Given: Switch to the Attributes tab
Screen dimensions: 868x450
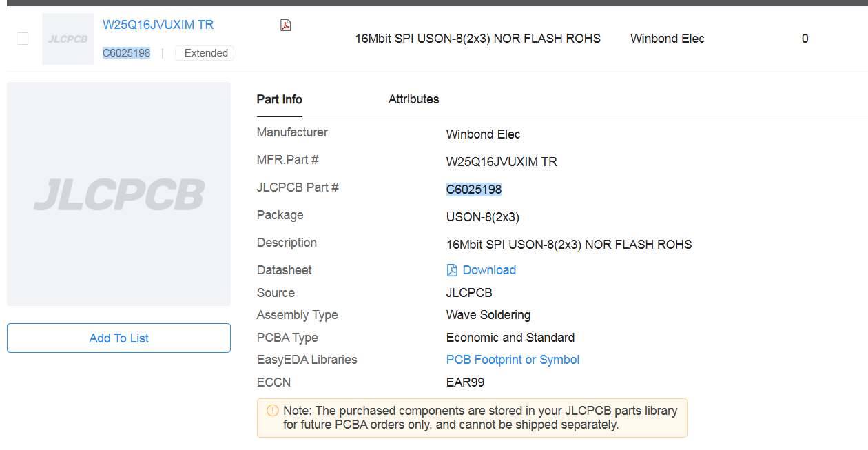Looking at the screenshot, I should pos(413,99).
